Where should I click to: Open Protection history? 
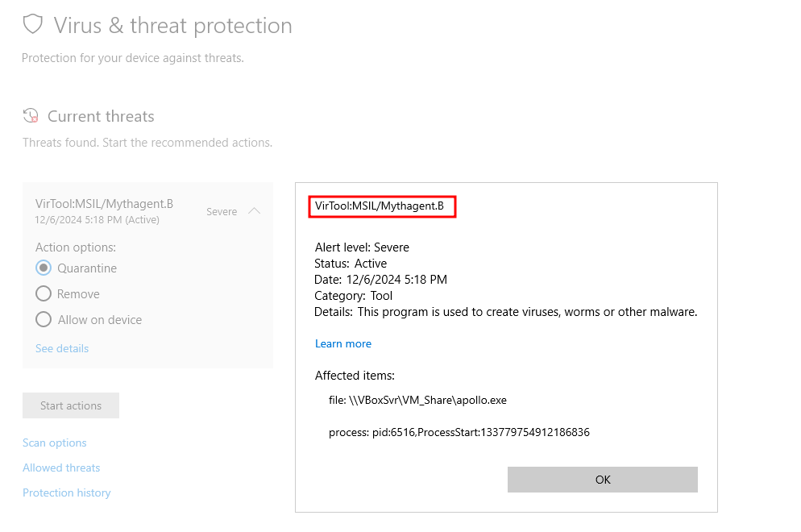66,493
